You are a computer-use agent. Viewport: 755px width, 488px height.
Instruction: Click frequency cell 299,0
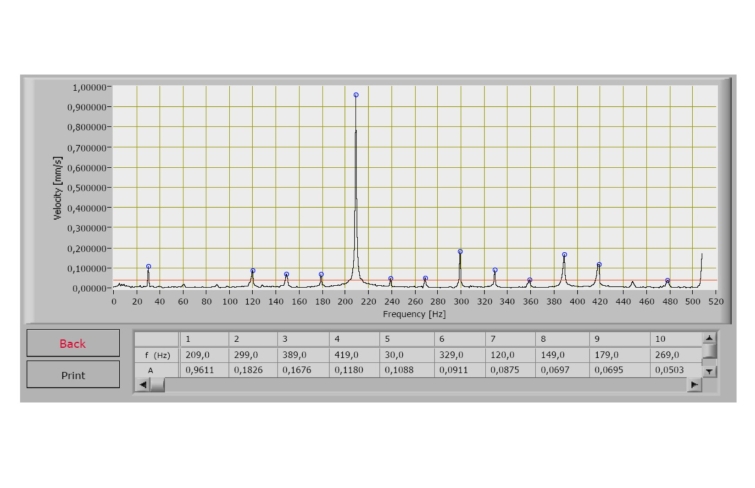(x=253, y=355)
